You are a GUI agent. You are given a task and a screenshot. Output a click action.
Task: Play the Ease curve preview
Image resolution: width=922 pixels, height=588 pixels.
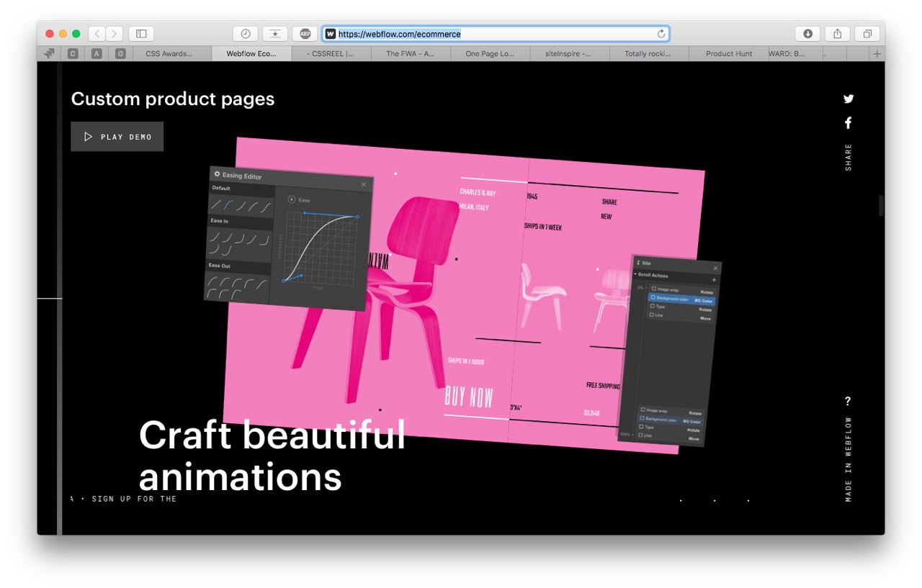coord(292,199)
